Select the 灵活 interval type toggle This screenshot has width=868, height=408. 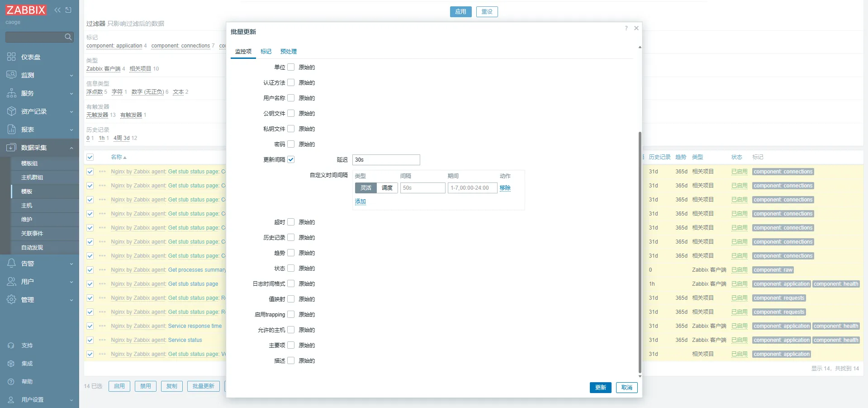[366, 188]
